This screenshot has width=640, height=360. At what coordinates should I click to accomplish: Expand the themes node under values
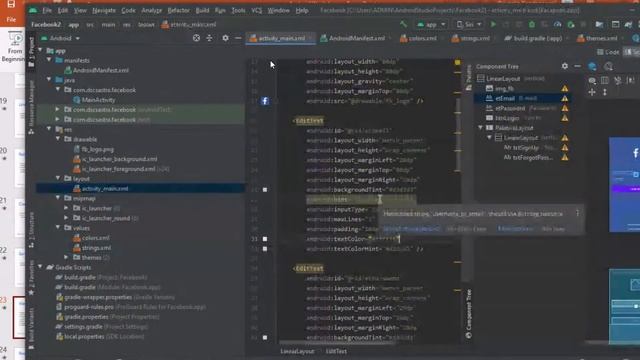tap(67, 257)
